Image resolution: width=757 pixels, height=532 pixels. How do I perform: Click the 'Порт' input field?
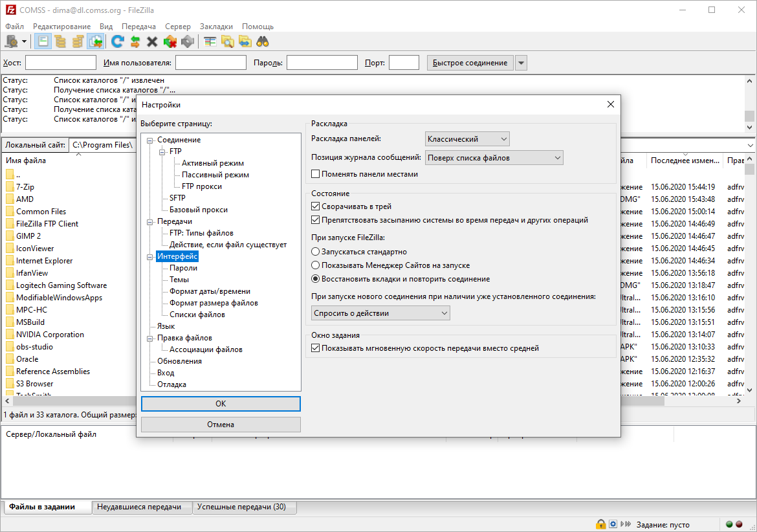[404, 63]
